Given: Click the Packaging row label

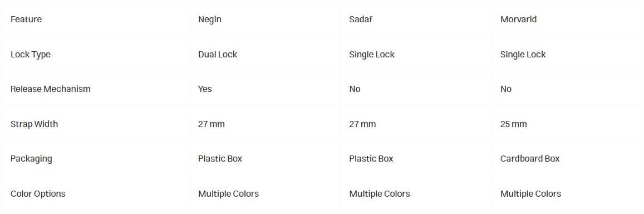Looking at the screenshot, I should click(x=31, y=158).
